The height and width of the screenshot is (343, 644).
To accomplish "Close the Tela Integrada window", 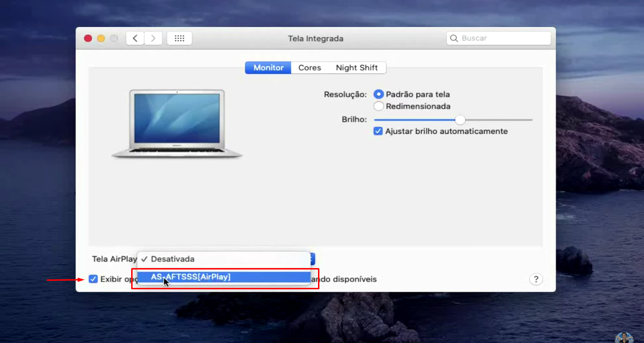I will [x=88, y=39].
